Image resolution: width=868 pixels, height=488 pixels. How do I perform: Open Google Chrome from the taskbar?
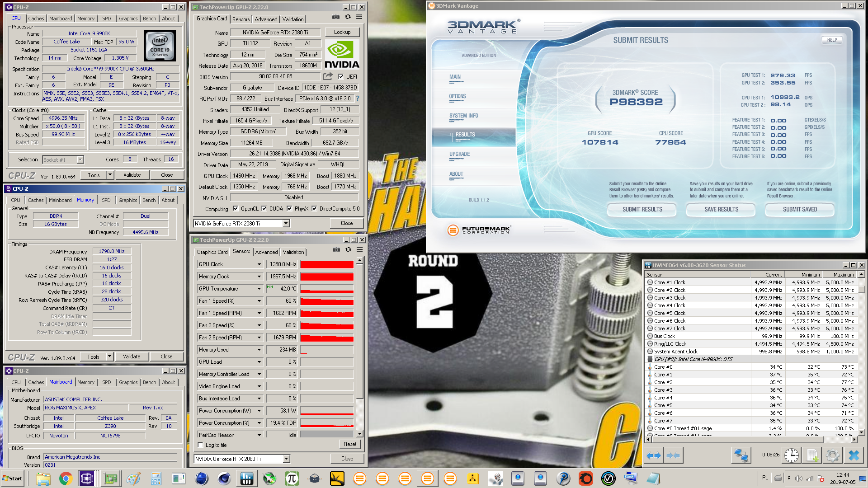[x=66, y=479]
